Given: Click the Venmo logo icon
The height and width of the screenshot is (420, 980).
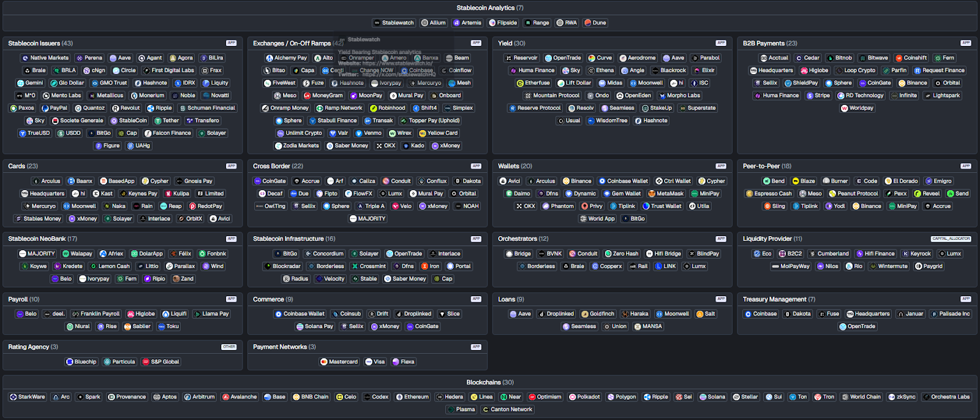Looking at the screenshot, I should point(359,133).
